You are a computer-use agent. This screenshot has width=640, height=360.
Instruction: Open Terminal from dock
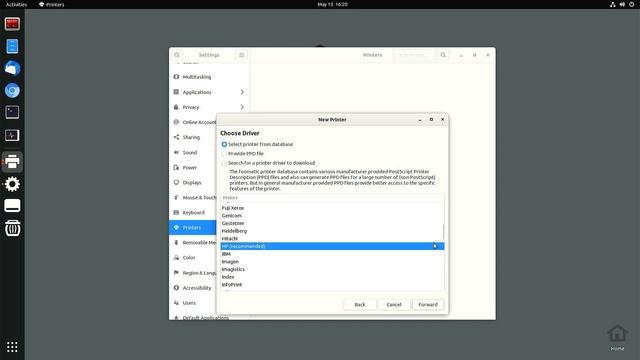click(x=12, y=112)
